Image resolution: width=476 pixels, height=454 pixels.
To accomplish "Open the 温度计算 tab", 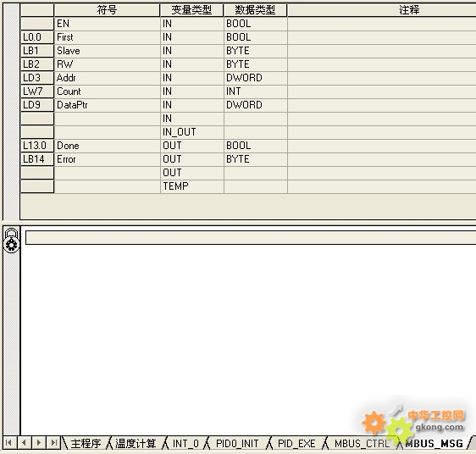I will (136, 443).
